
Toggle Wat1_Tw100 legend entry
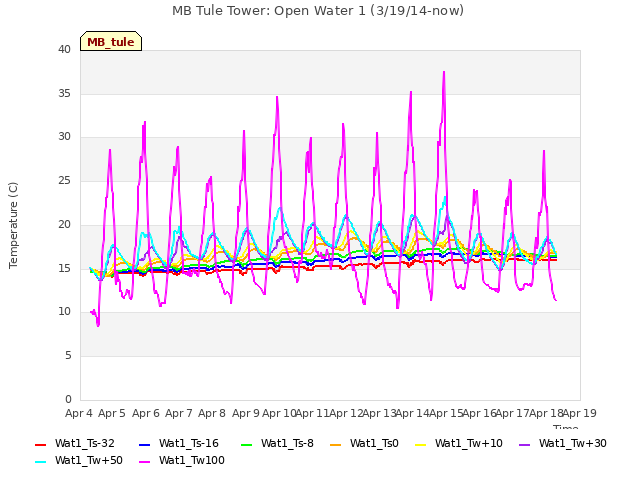pyautogui.click(x=182, y=461)
